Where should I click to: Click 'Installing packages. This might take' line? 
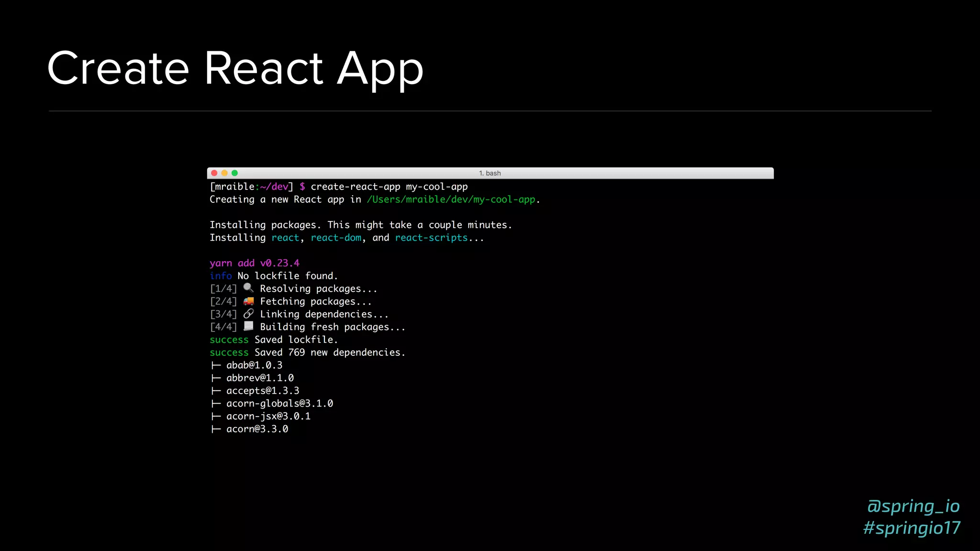pyautogui.click(x=361, y=225)
